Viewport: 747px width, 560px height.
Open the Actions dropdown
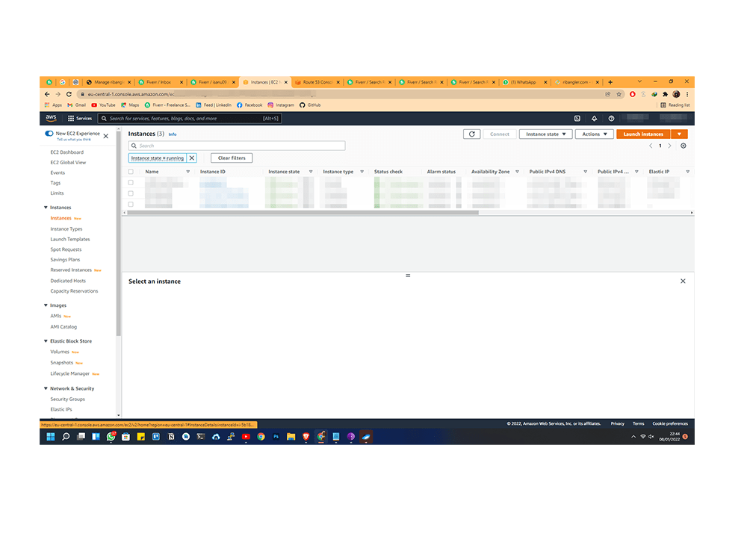pyautogui.click(x=594, y=134)
